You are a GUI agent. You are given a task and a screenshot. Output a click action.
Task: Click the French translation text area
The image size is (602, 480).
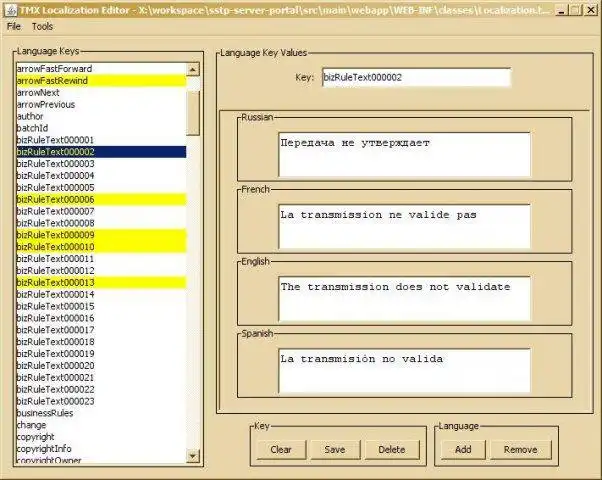pos(404,227)
